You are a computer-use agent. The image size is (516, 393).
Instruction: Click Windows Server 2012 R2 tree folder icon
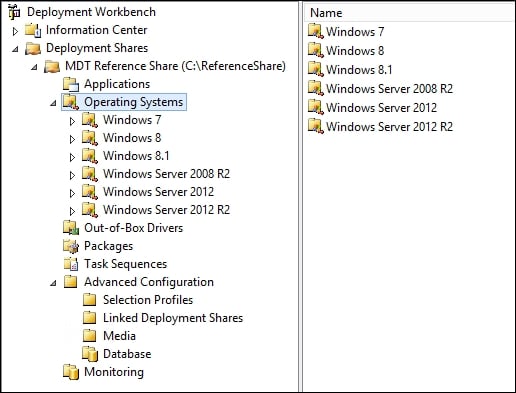[90, 210]
